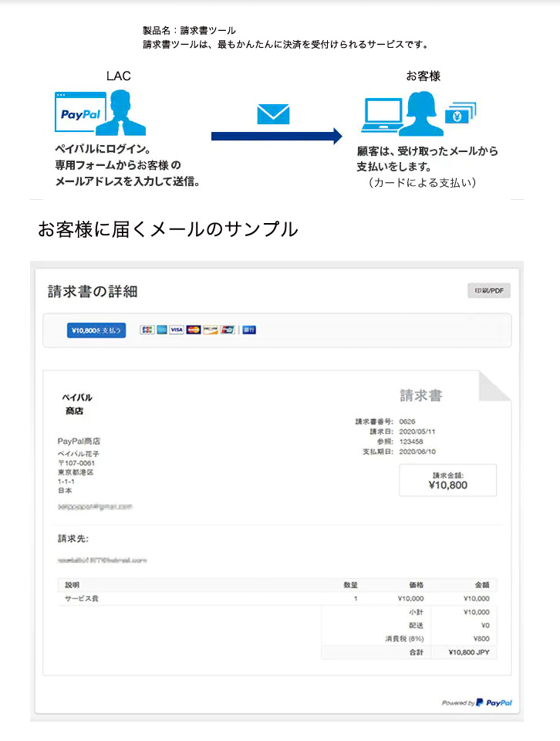Click the 配送 shipping label
This screenshot has width=560, height=741.
[416, 625]
